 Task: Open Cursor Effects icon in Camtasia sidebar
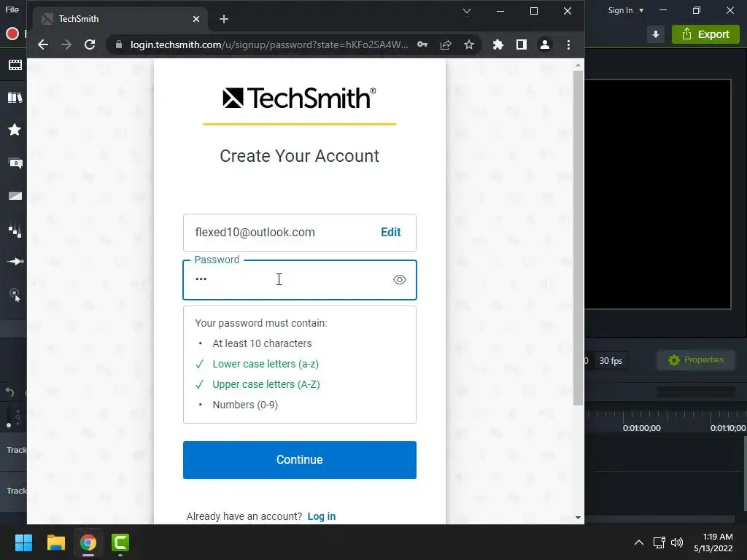point(15,295)
